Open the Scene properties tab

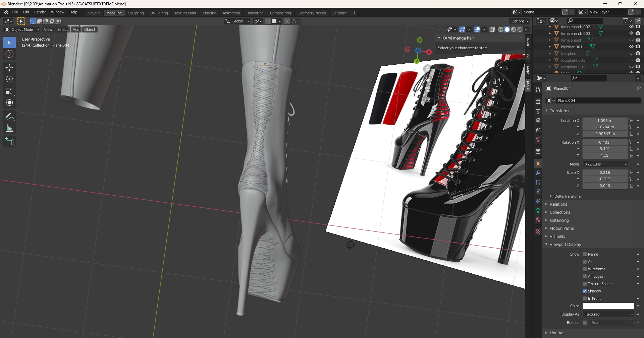click(538, 130)
